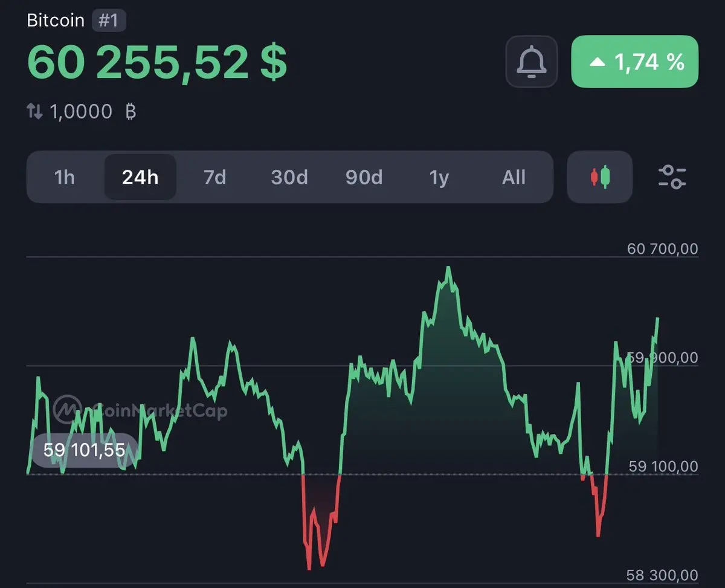The height and width of the screenshot is (588, 725).
Task: Tap the 59 101,55 opening price tag
Action: coord(85,450)
